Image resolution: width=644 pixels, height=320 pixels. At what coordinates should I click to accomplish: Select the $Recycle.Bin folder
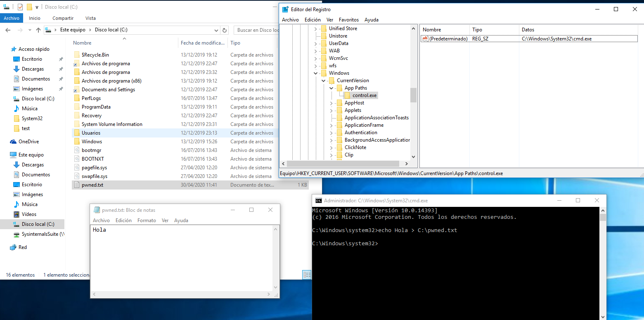coord(95,55)
